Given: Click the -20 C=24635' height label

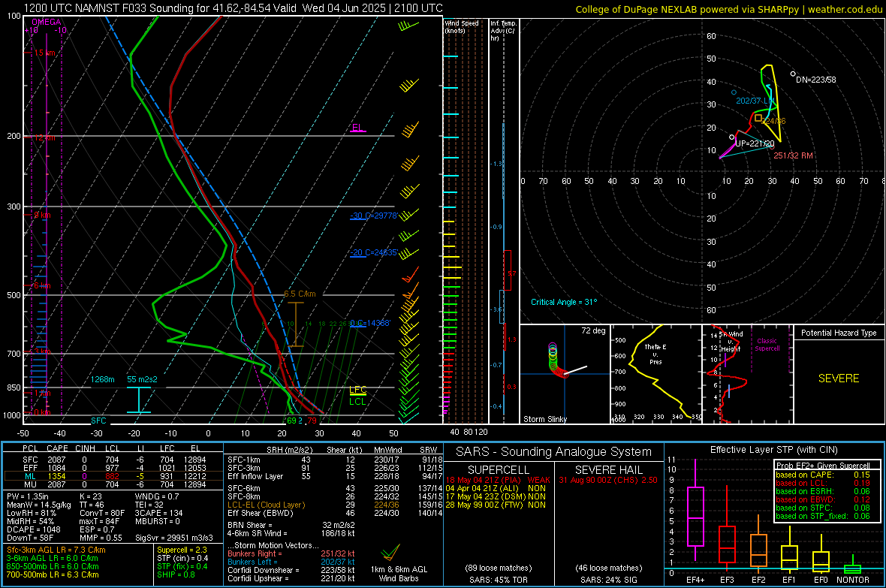Looking at the screenshot, I should tap(375, 252).
